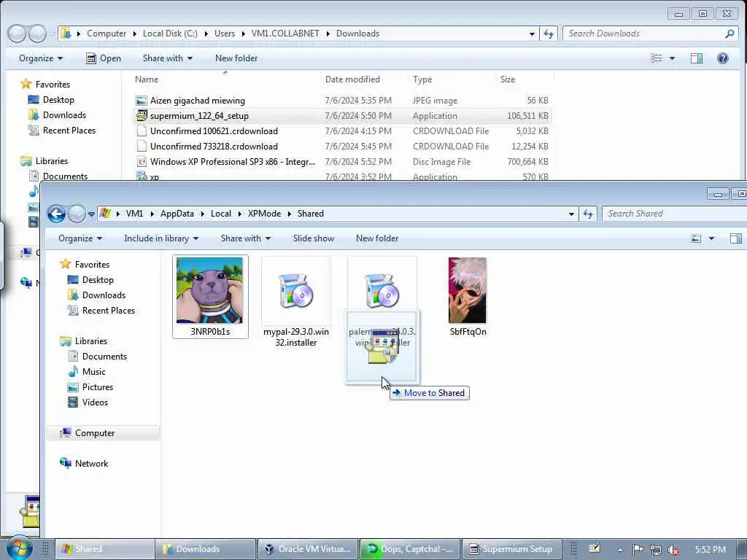Select Windows XP Professional SP3 disc image

(x=341, y=161)
